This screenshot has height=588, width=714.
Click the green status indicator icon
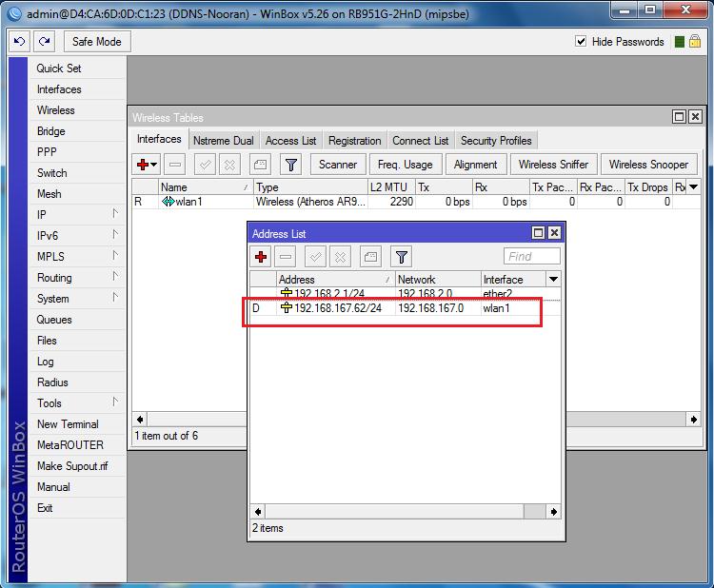(679, 42)
